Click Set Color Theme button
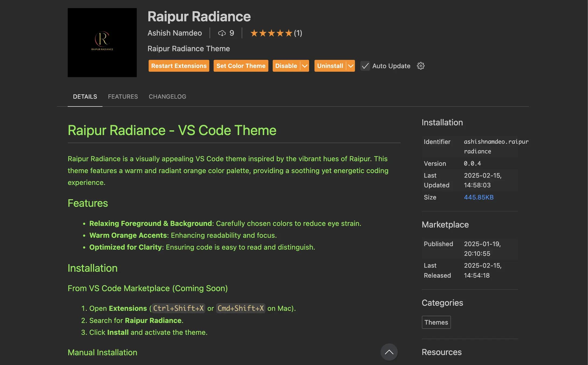Screen dimensions: 588x365 [x=241, y=66]
